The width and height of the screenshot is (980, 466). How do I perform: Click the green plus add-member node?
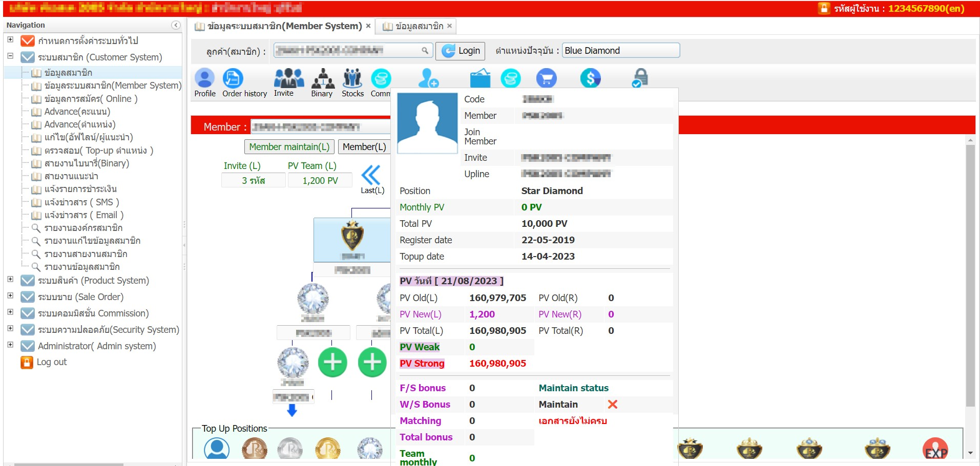coord(332,363)
